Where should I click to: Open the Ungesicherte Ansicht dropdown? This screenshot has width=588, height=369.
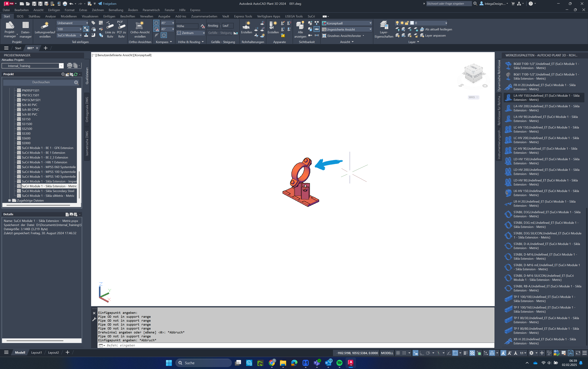(x=347, y=29)
